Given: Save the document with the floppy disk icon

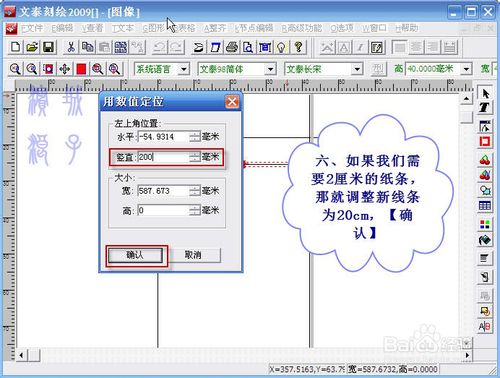Looking at the screenshot, I should click(x=49, y=47).
